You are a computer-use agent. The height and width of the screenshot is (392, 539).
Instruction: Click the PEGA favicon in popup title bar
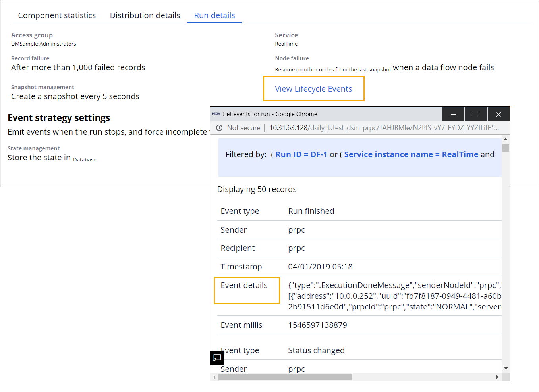216,114
